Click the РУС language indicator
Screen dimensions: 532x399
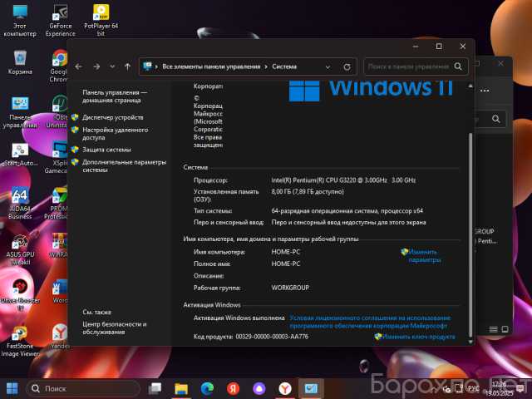tap(474, 388)
